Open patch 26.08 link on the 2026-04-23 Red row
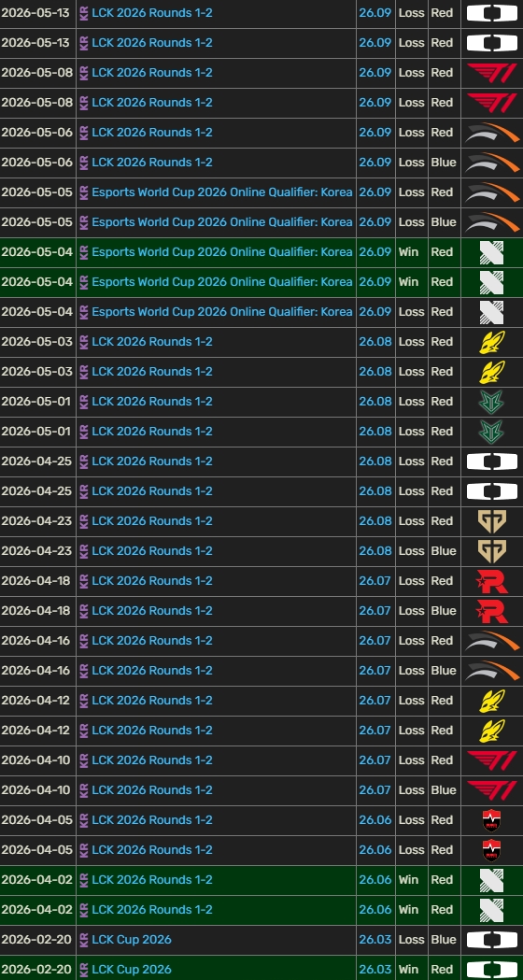Viewport: 523px width, 980px height. click(x=375, y=521)
